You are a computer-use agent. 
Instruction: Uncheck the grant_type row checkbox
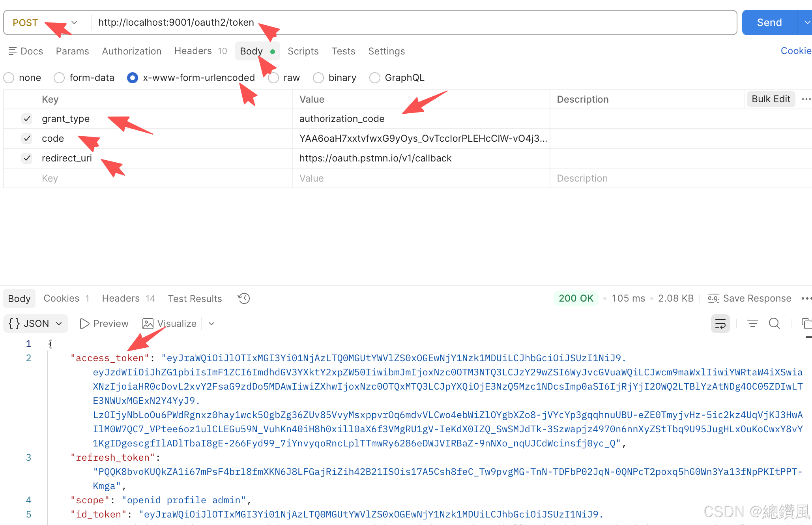[27, 118]
